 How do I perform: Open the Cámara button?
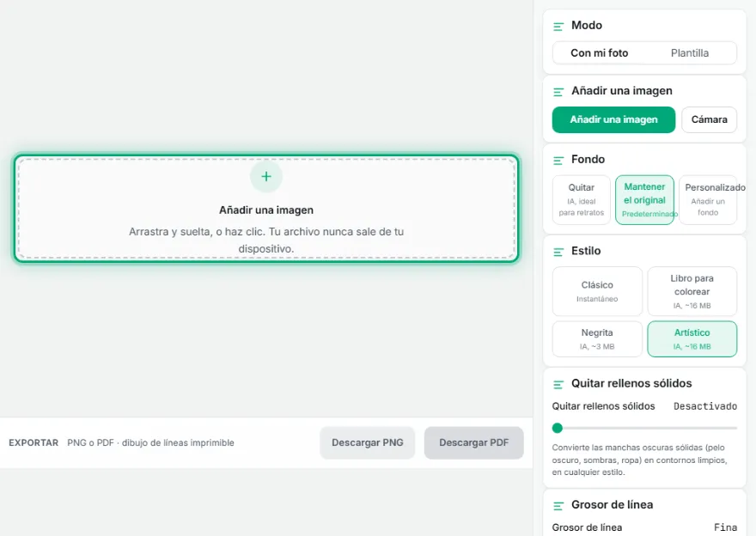710,119
